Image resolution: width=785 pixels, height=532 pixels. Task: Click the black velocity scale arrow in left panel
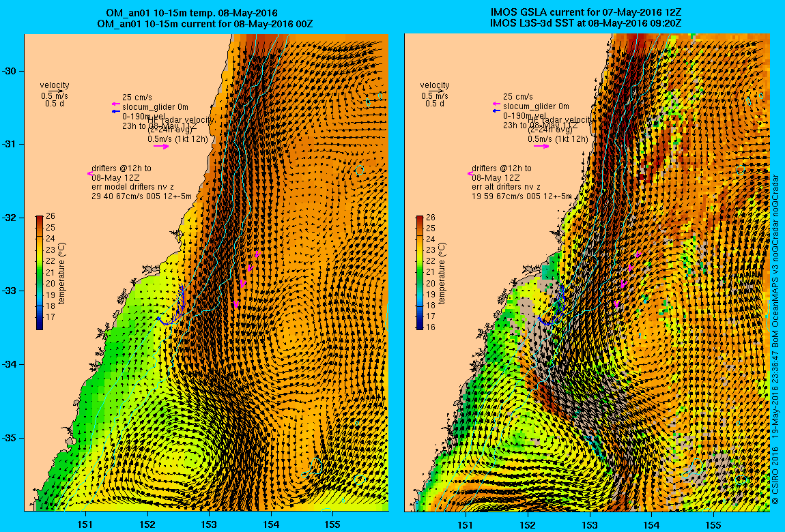[57, 91]
